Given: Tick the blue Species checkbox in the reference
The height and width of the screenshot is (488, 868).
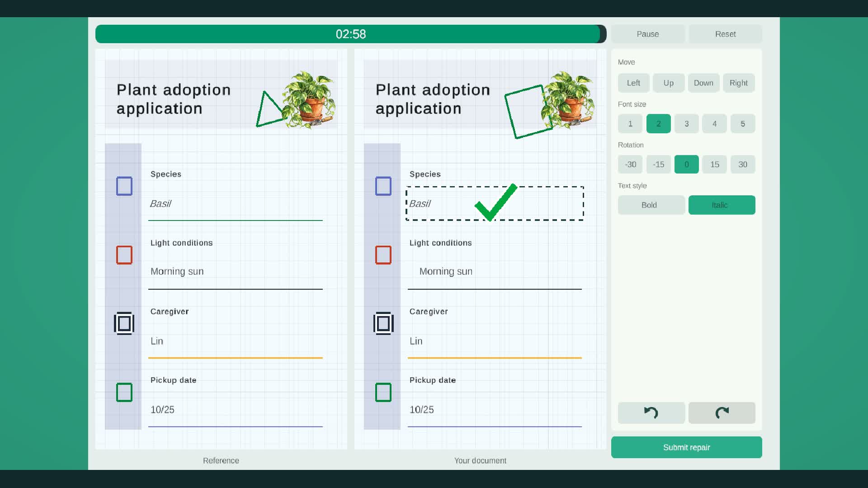Looking at the screenshot, I should 124,186.
